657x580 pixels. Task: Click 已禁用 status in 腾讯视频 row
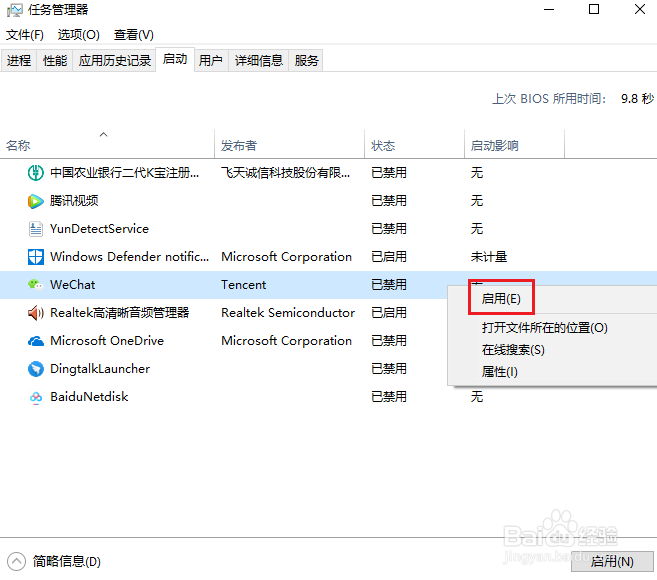click(x=389, y=201)
